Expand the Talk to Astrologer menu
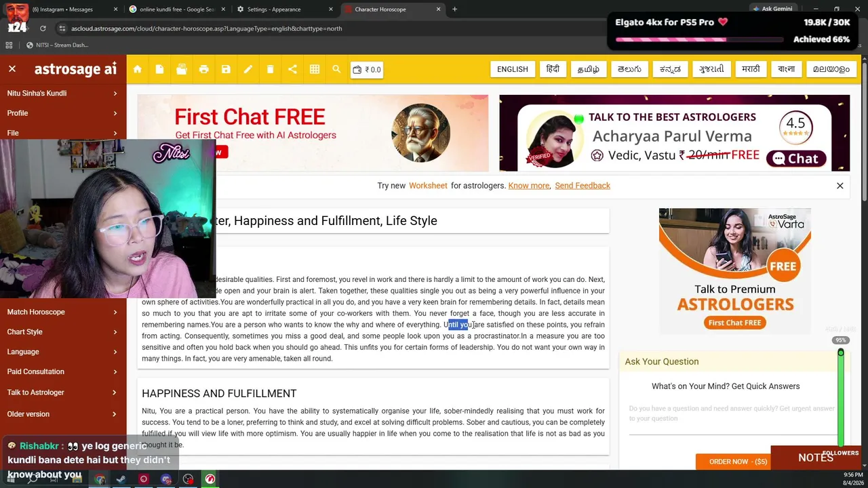 pyautogui.click(x=63, y=392)
